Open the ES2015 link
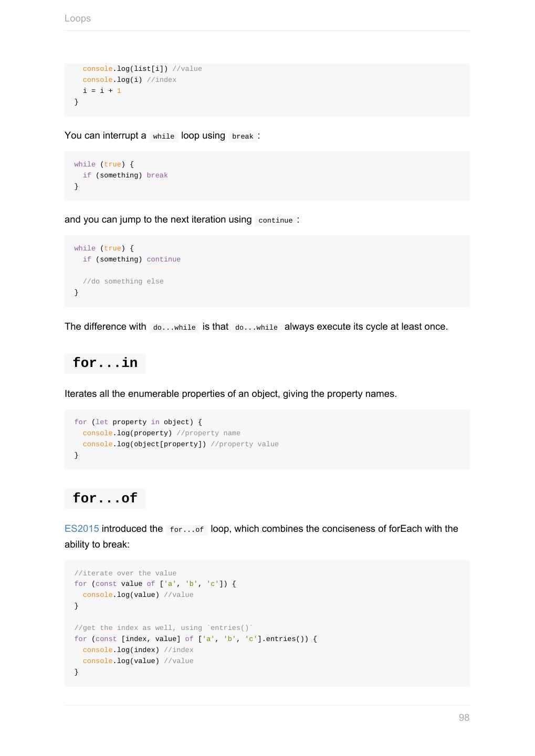Viewport: 535px width, 756px height. [81, 529]
